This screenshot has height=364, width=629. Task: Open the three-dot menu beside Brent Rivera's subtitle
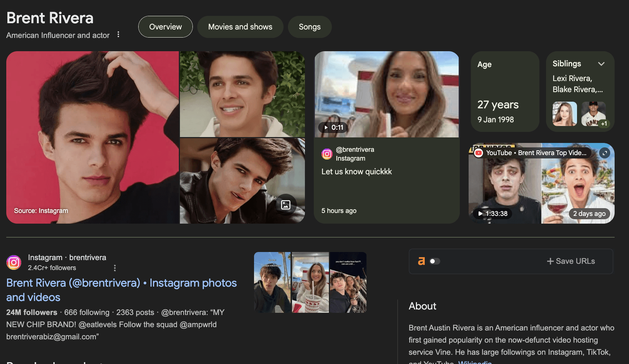tap(118, 34)
